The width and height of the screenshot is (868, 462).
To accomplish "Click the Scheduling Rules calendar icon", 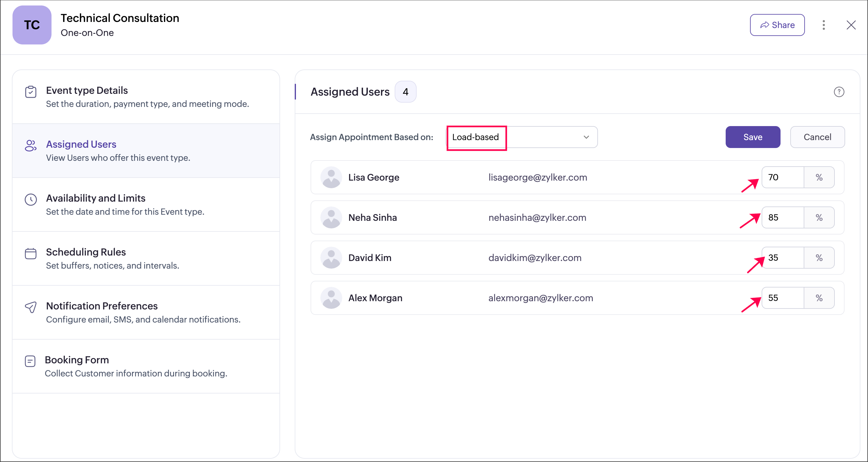I will (x=31, y=254).
